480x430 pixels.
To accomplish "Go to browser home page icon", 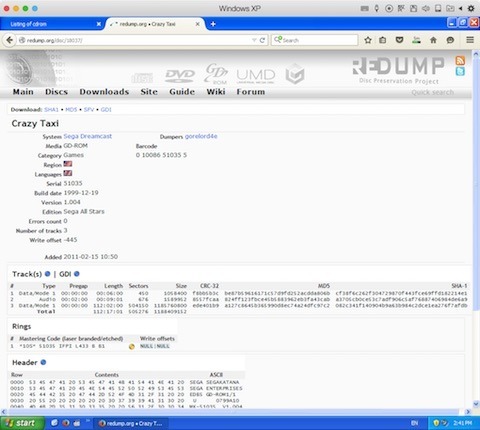I will (433, 40).
